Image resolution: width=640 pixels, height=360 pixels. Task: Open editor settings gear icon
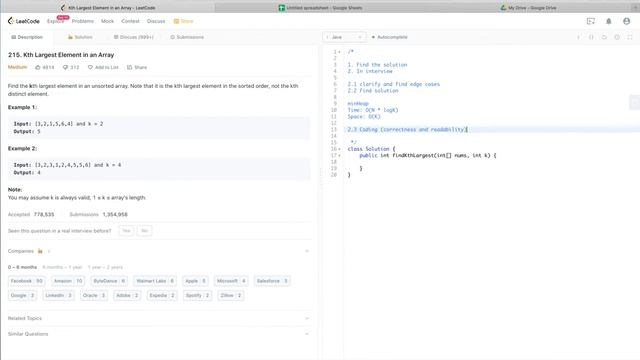617,37
